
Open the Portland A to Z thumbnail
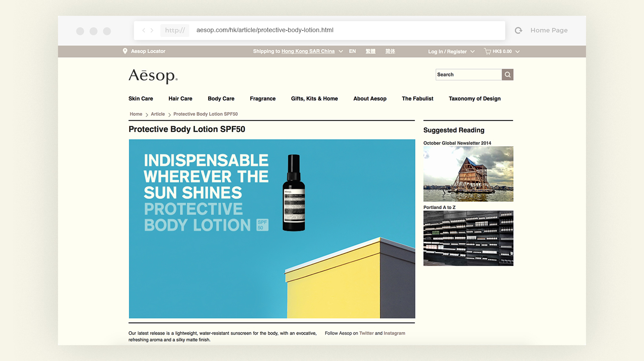(x=468, y=238)
